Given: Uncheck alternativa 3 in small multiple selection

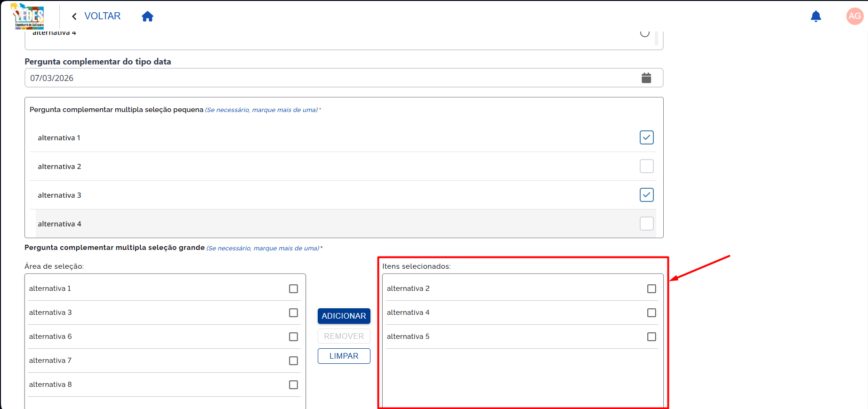Looking at the screenshot, I should point(646,195).
